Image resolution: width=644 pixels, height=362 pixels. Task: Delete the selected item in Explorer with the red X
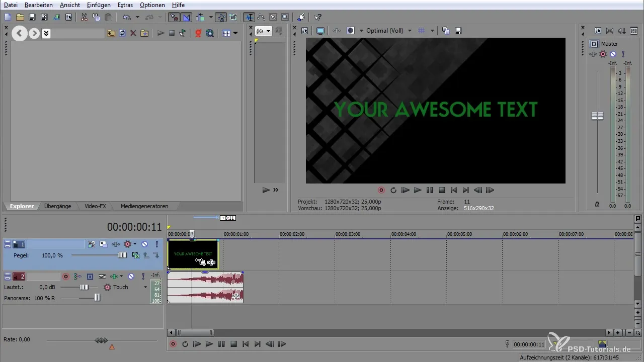[133, 33]
